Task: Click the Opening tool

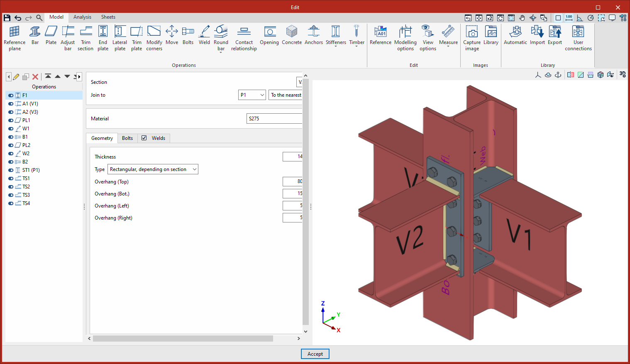Action: pyautogui.click(x=269, y=35)
